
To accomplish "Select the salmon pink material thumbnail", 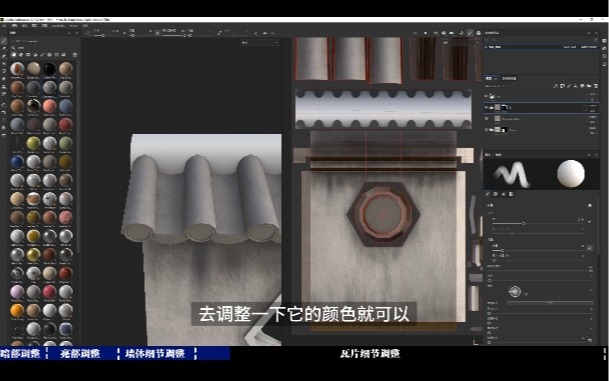I will (49, 106).
